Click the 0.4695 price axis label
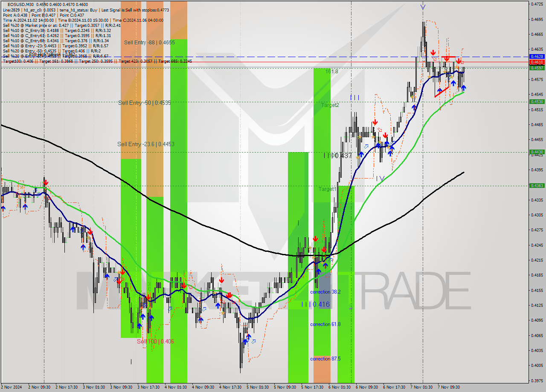The image size is (546, 392). coord(536,19)
